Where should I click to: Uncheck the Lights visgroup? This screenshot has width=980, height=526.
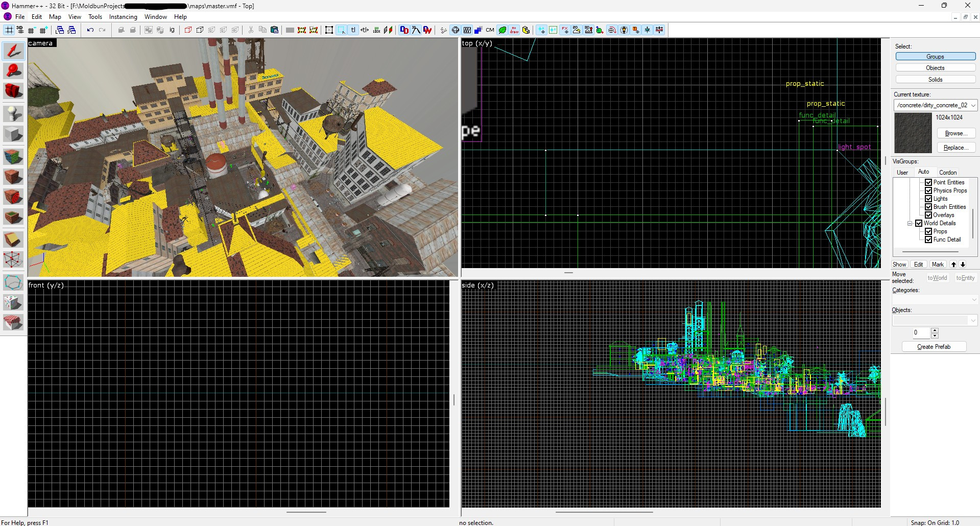[x=928, y=199]
